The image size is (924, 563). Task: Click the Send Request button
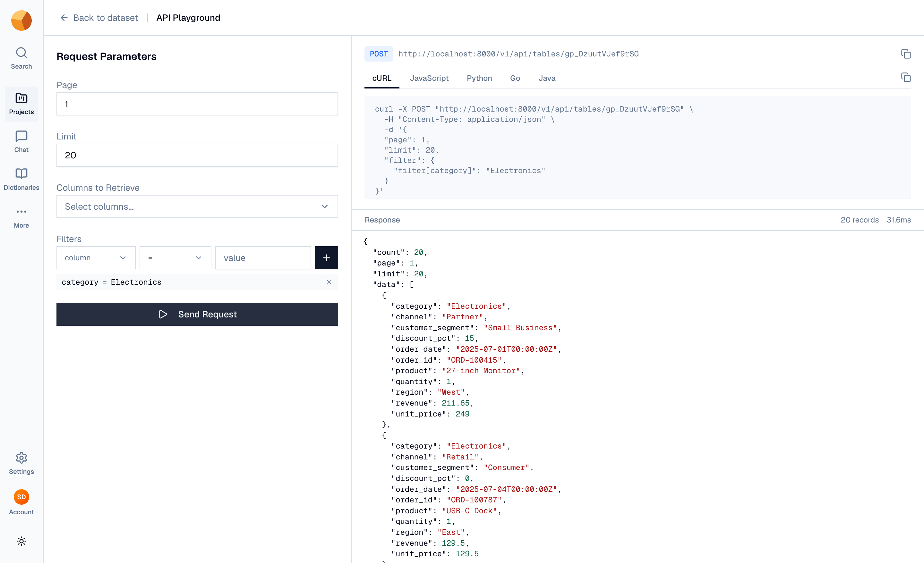coord(197,314)
